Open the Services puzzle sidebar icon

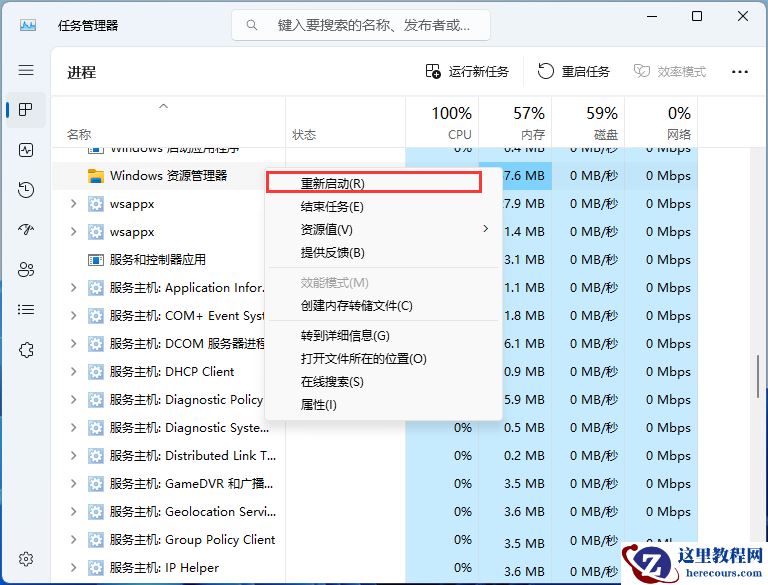coord(26,350)
